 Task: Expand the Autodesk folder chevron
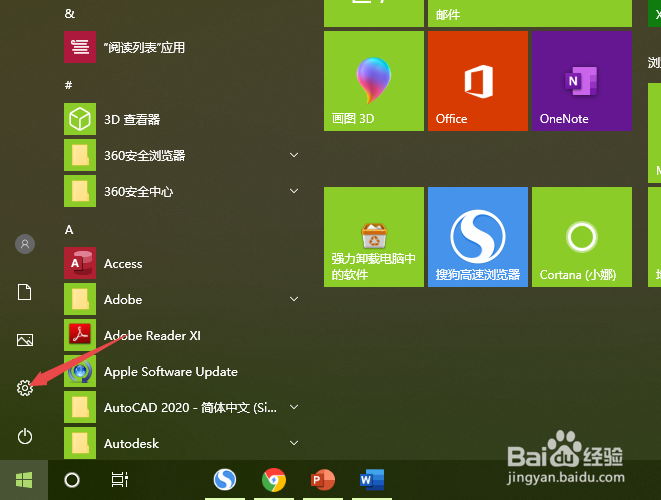click(x=294, y=443)
